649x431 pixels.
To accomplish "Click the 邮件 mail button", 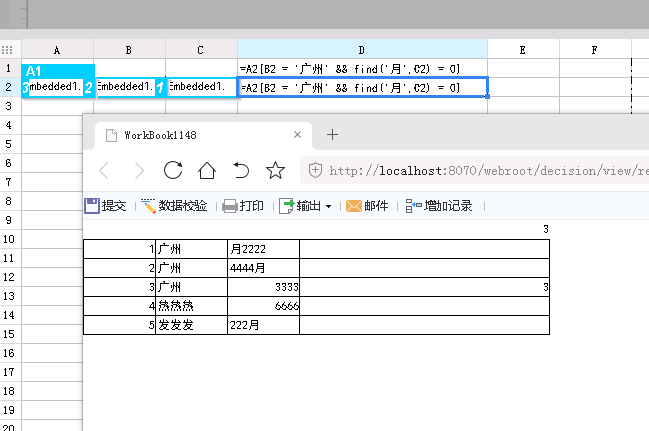I will pos(367,206).
